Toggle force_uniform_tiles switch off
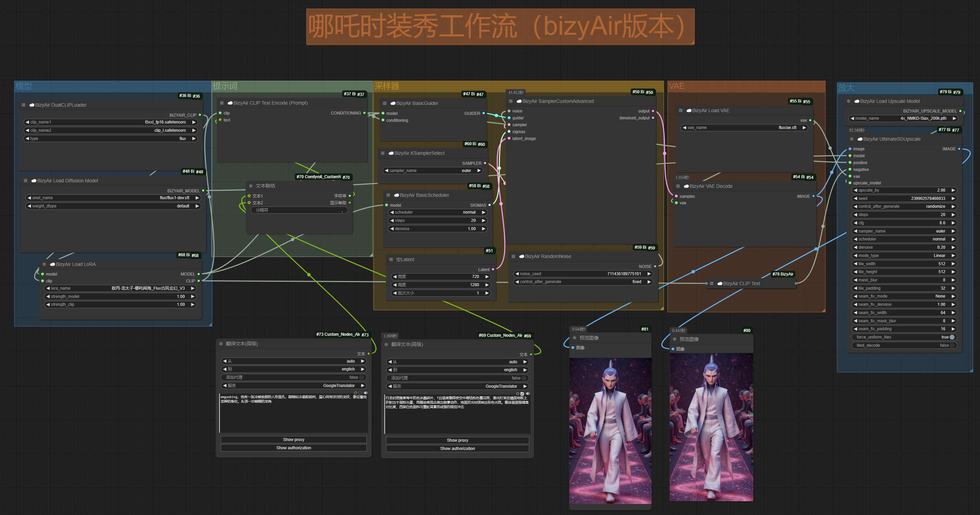Image resolution: width=980 pixels, height=515 pixels. click(951, 337)
